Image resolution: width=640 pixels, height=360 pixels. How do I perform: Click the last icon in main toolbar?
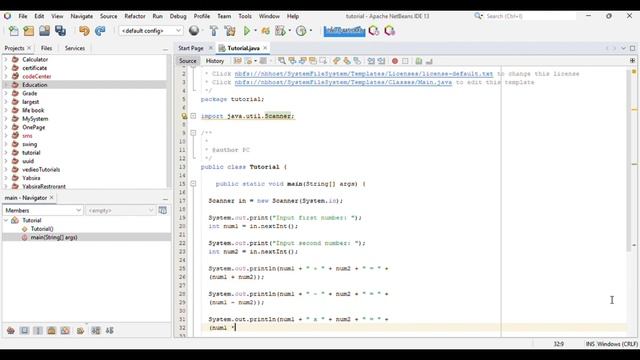(x=389, y=31)
